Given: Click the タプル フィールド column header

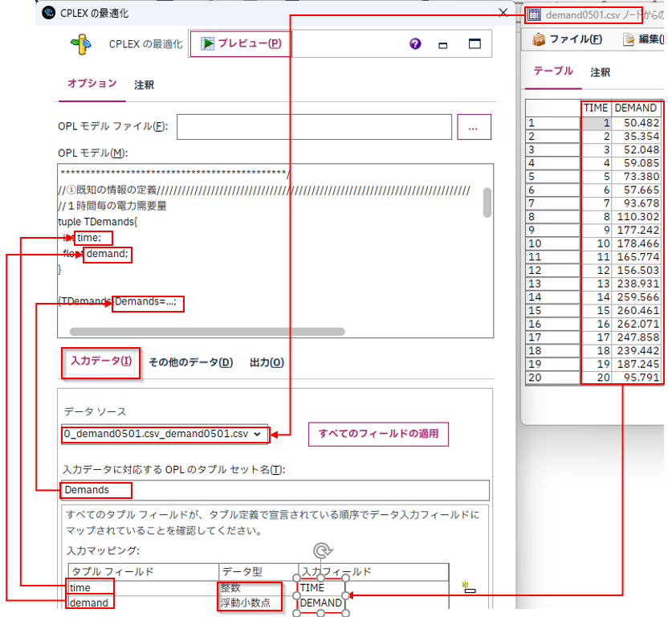Looking at the screenshot, I should (144, 571).
